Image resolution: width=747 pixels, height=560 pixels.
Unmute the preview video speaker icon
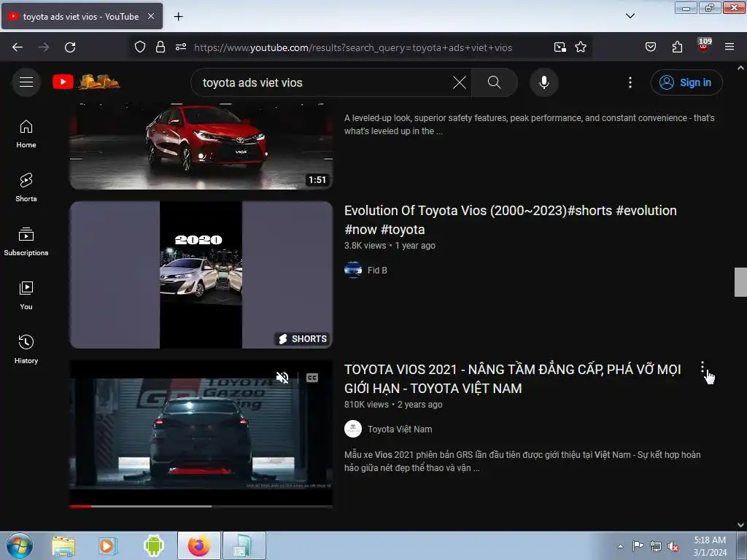coord(282,378)
